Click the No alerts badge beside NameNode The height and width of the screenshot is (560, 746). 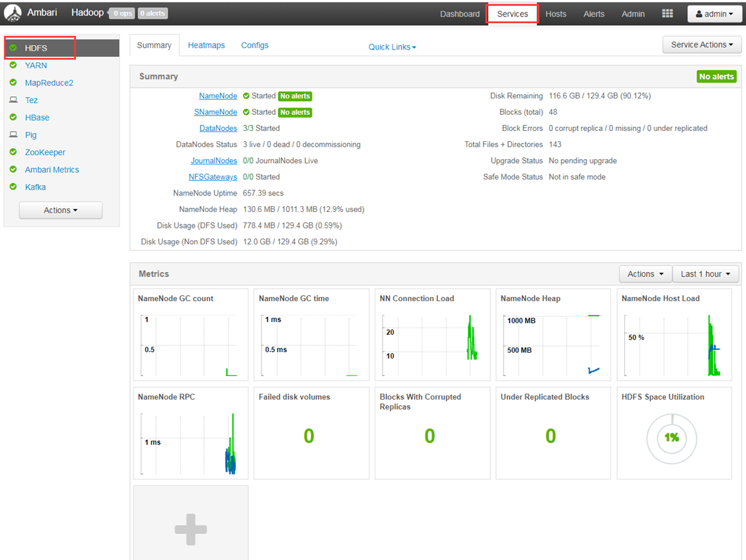point(295,96)
